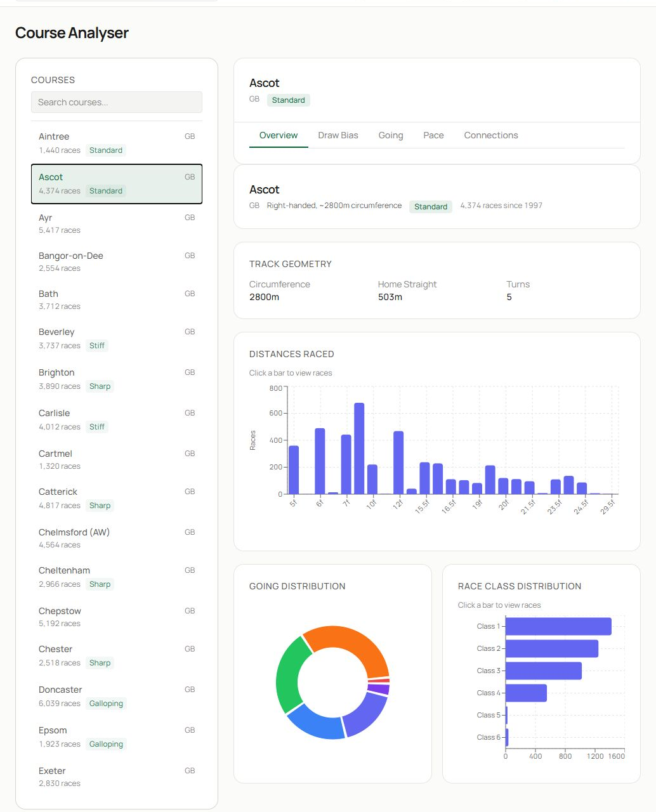Click the Stiff tag on Carlisle

(x=97, y=427)
